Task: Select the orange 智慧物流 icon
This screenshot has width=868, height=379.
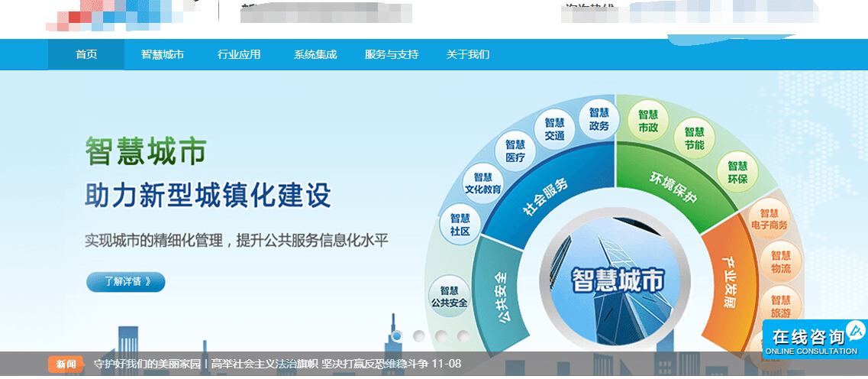Action: [779, 261]
